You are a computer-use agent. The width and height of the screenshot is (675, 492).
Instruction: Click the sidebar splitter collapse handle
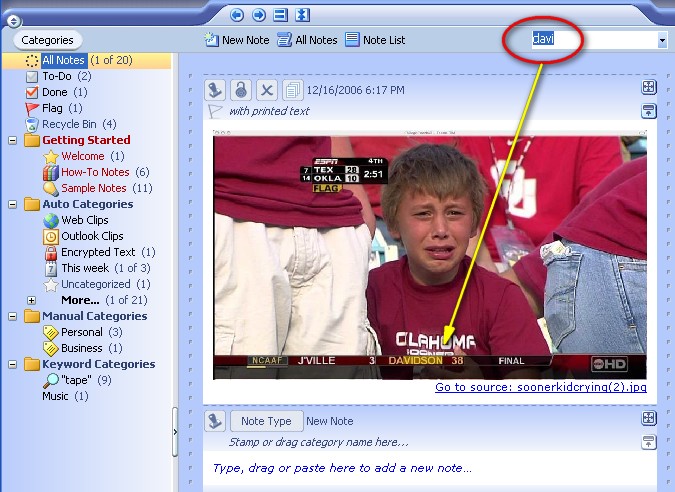175,432
